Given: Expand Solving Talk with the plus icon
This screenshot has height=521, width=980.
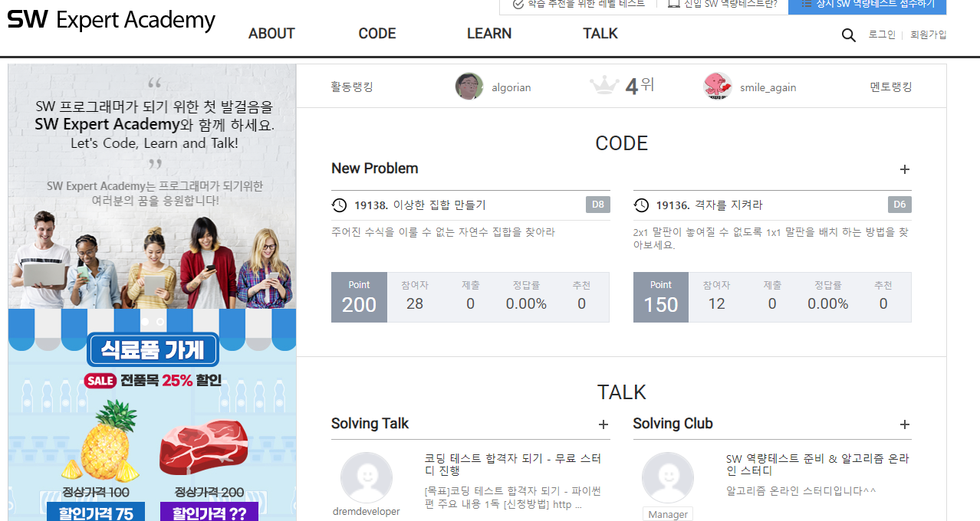Looking at the screenshot, I should click(603, 424).
